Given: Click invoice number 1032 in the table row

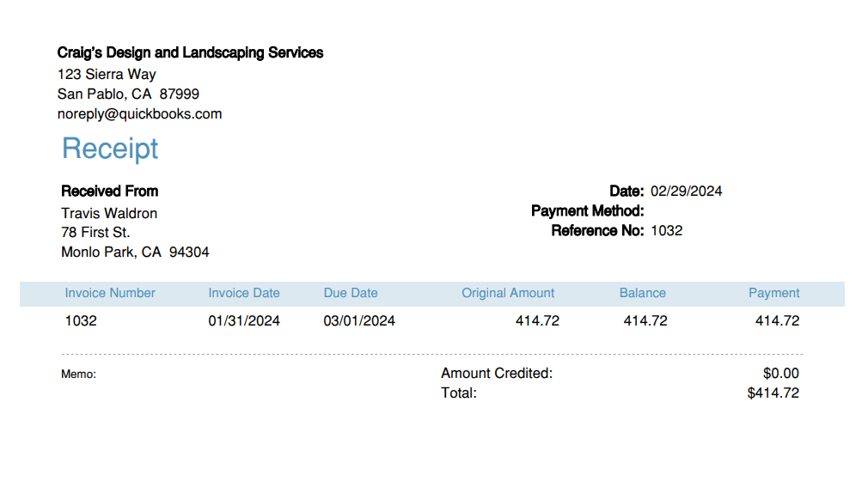Looking at the screenshot, I should pos(81,321).
